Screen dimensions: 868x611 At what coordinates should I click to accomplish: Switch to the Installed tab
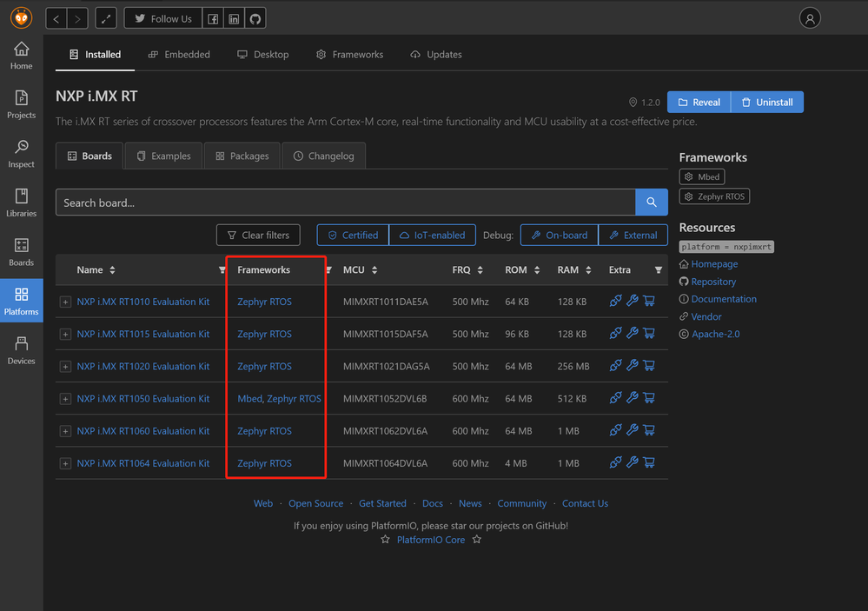click(96, 54)
